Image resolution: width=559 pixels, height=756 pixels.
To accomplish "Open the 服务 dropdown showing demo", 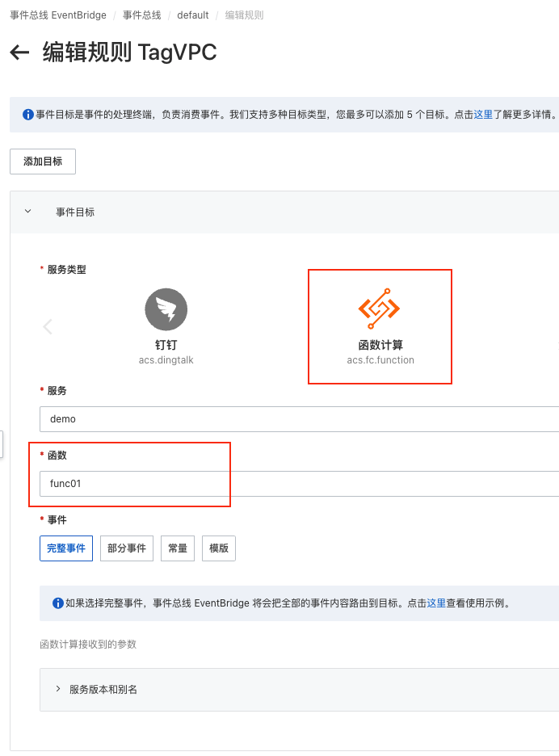I will (299, 419).
